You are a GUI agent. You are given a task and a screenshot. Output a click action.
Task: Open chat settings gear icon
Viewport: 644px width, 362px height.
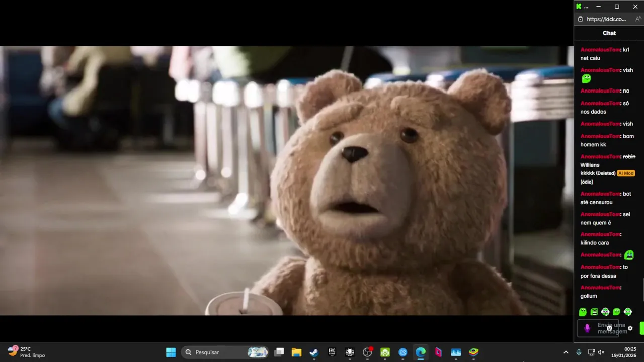630,328
